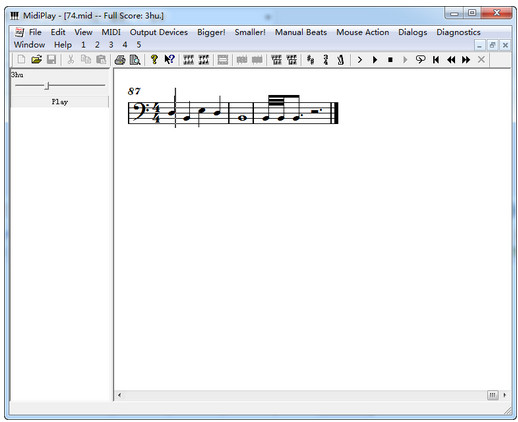Click the whole note in the score
The height and width of the screenshot is (422, 518).
pos(242,118)
